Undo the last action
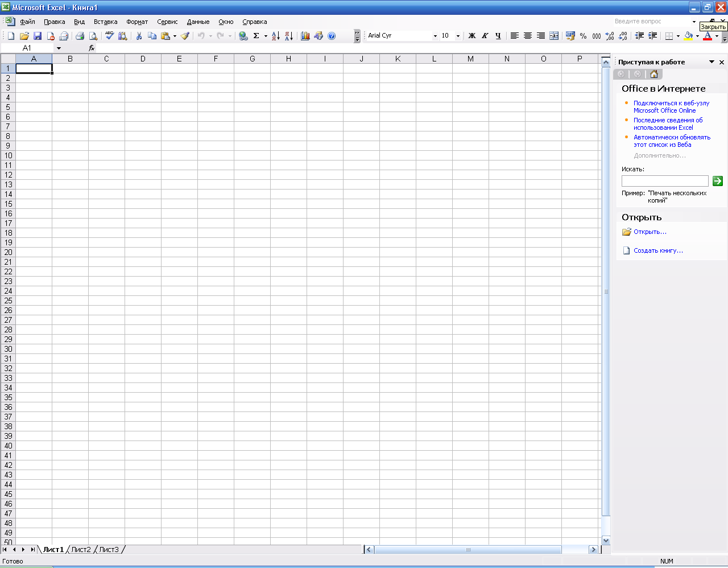The width and height of the screenshot is (728, 568). [201, 36]
